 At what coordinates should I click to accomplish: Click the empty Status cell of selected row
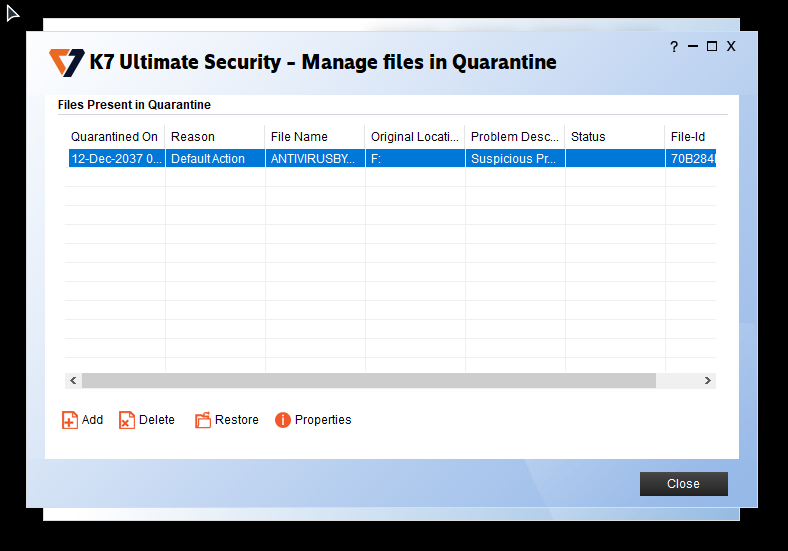pyautogui.click(x=615, y=158)
